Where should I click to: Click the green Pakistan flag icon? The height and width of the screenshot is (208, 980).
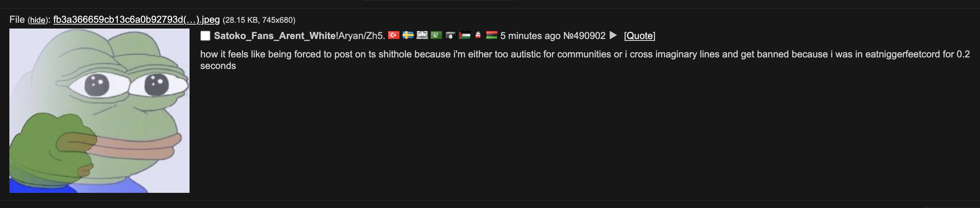click(x=436, y=35)
